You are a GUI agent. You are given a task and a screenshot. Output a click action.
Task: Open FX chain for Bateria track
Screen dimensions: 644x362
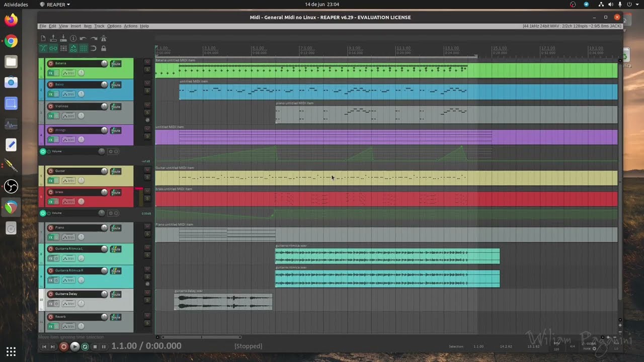tap(50, 73)
